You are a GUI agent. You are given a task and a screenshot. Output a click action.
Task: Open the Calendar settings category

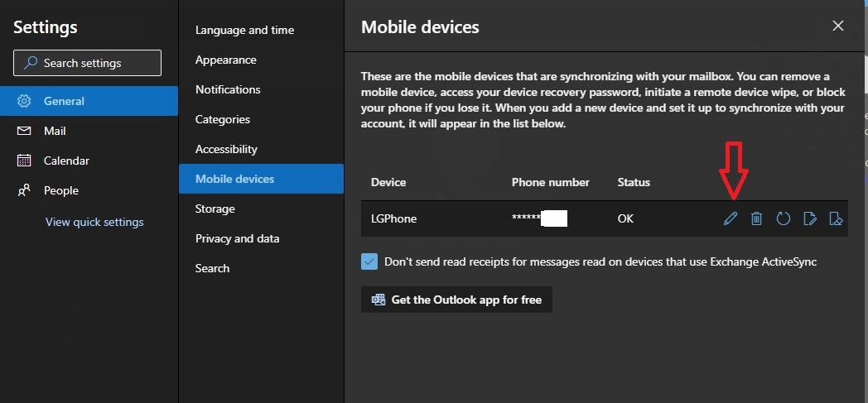(x=89, y=161)
